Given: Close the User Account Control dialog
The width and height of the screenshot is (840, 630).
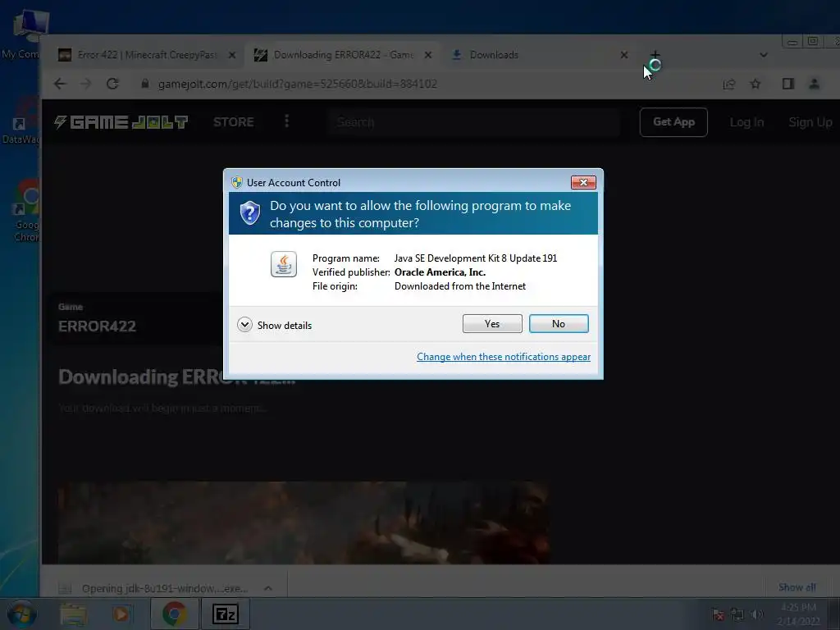Looking at the screenshot, I should pos(583,183).
